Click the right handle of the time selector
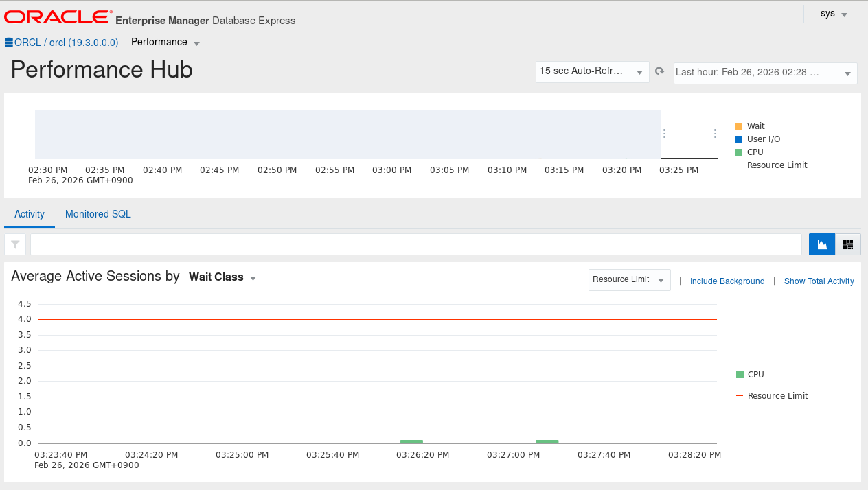 [715, 135]
